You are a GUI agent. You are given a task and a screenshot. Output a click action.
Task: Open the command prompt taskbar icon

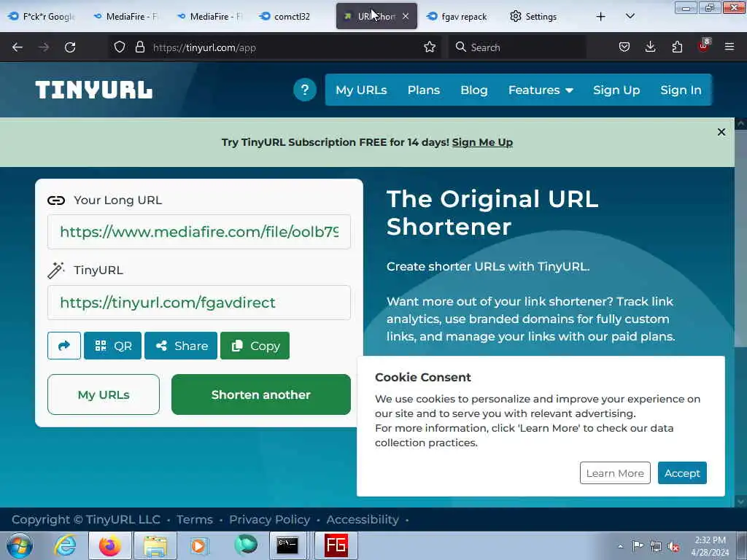[287, 545]
